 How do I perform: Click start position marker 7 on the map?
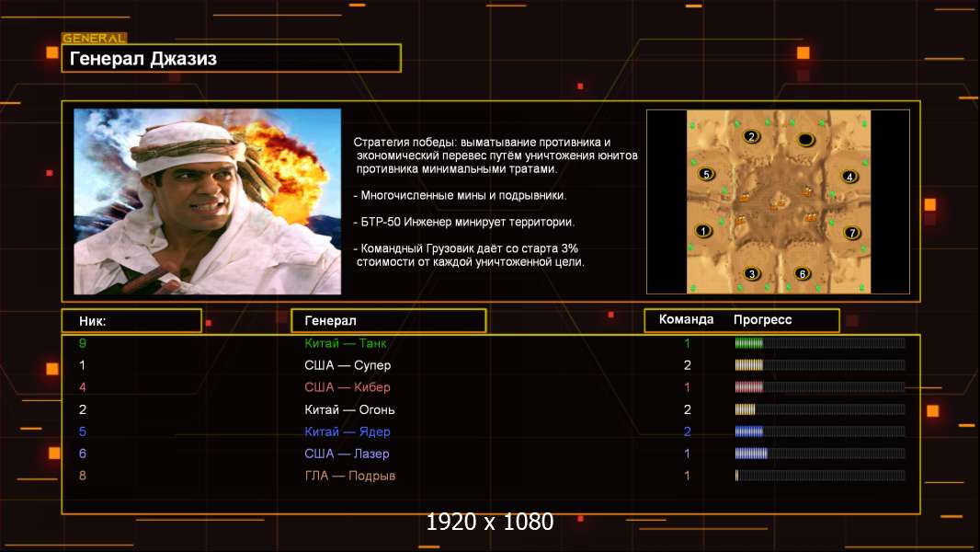click(851, 233)
